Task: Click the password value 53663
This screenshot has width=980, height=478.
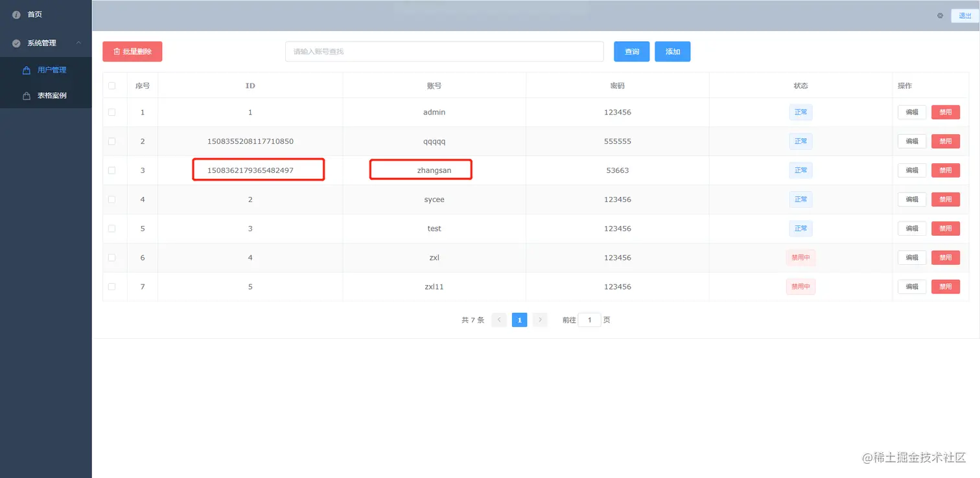Action: coord(618,170)
